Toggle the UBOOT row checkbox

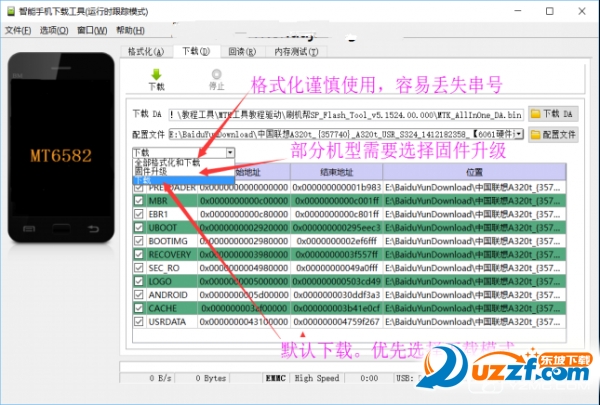139,227
